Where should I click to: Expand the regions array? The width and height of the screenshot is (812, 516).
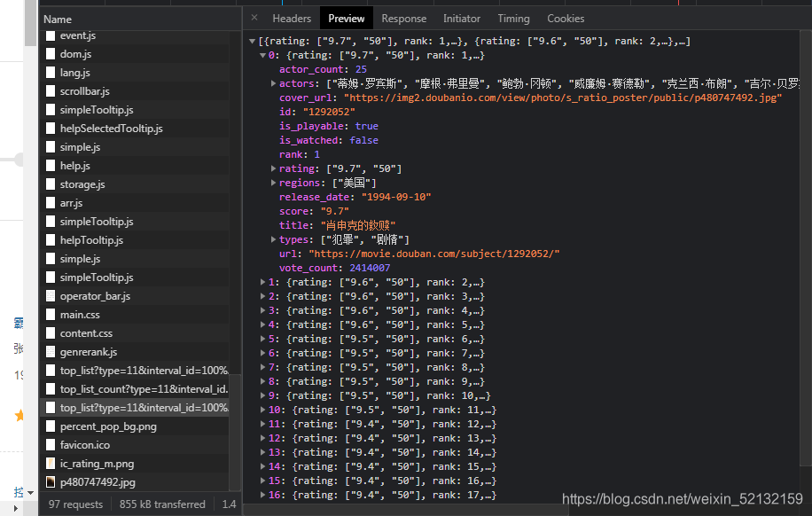(273, 183)
